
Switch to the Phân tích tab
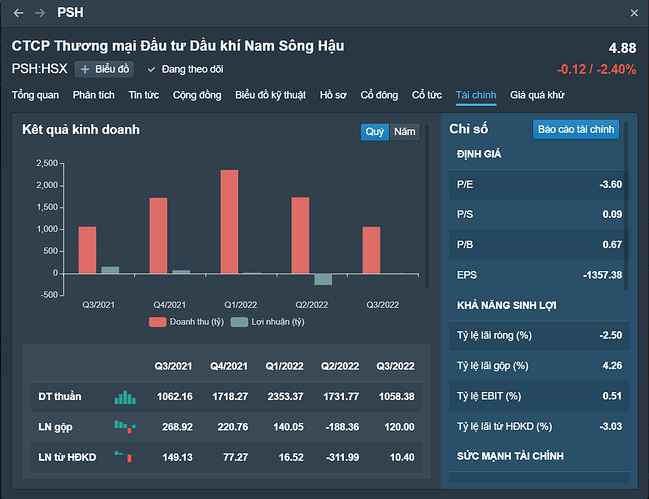pos(94,95)
